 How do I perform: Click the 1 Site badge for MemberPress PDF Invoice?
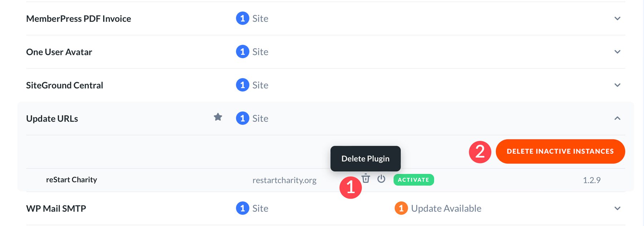coord(243,18)
